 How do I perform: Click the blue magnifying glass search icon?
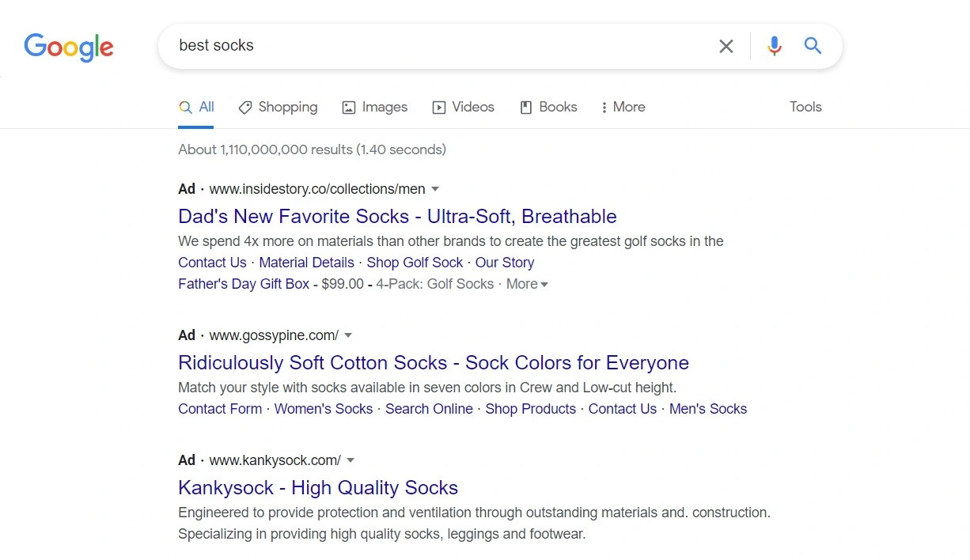coord(813,45)
